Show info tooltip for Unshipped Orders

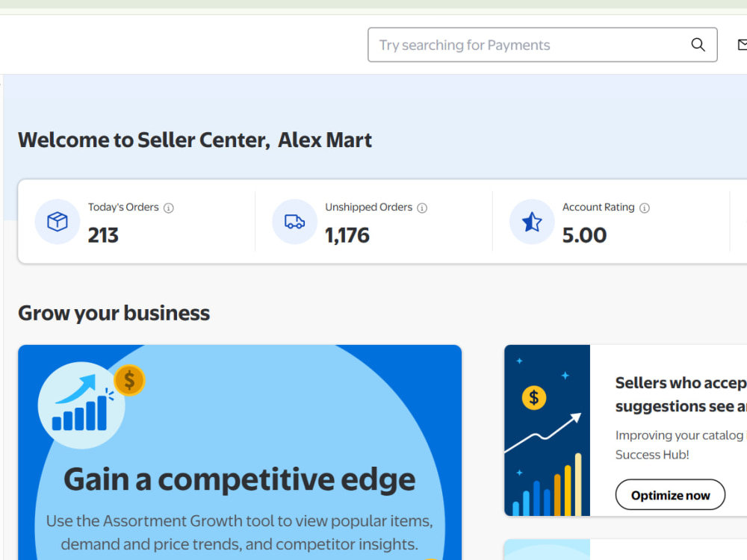coord(422,208)
